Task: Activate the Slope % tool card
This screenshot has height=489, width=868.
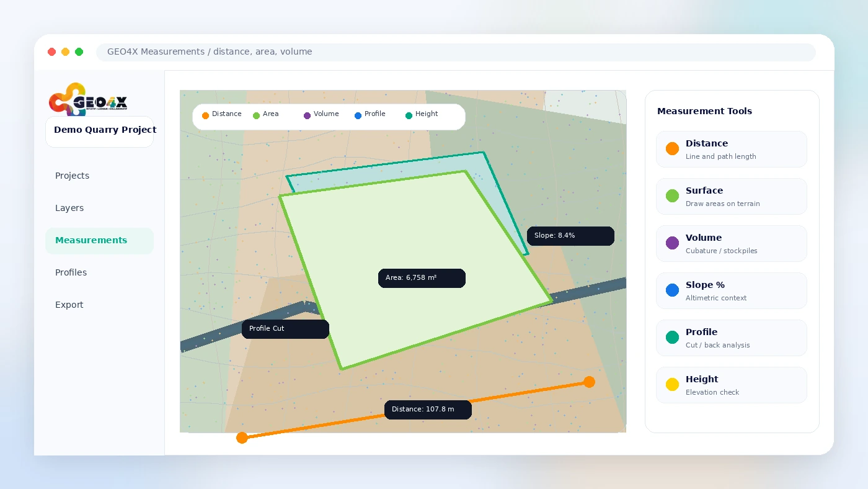Action: click(732, 290)
